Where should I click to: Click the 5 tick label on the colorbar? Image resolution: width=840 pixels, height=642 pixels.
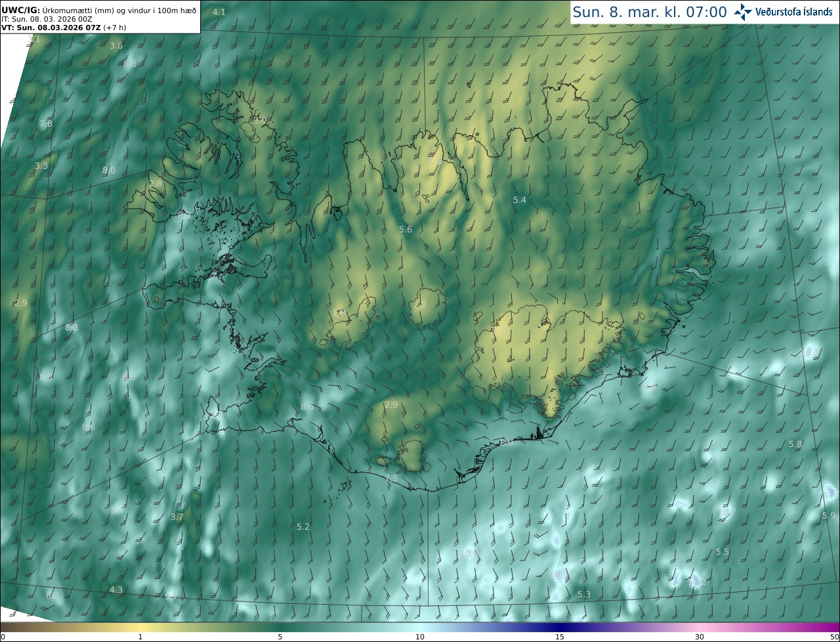point(280,637)
